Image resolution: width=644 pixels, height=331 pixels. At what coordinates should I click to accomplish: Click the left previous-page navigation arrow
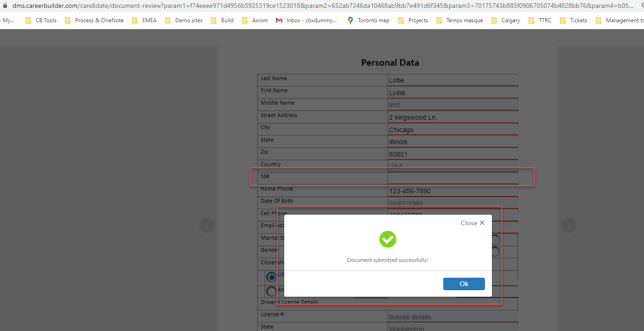tap(207, 225)
